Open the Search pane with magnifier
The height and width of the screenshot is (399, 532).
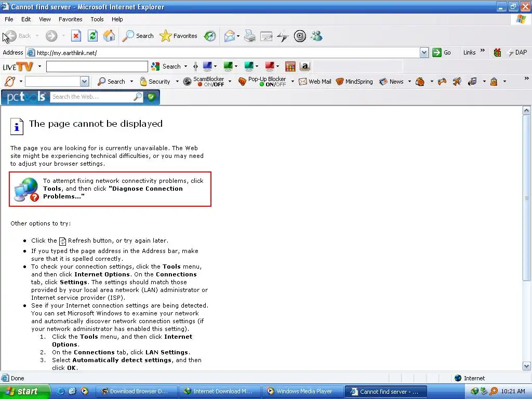click(x=138, y=36)
